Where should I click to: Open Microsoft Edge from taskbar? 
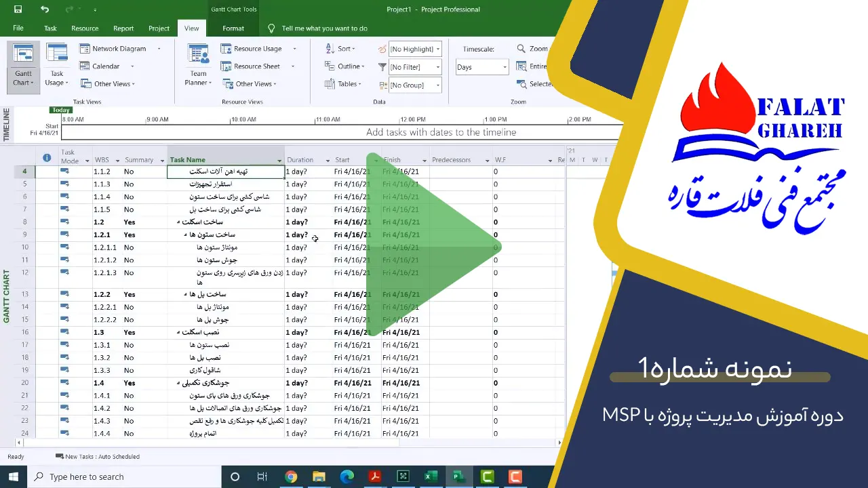tap(347, 476)
